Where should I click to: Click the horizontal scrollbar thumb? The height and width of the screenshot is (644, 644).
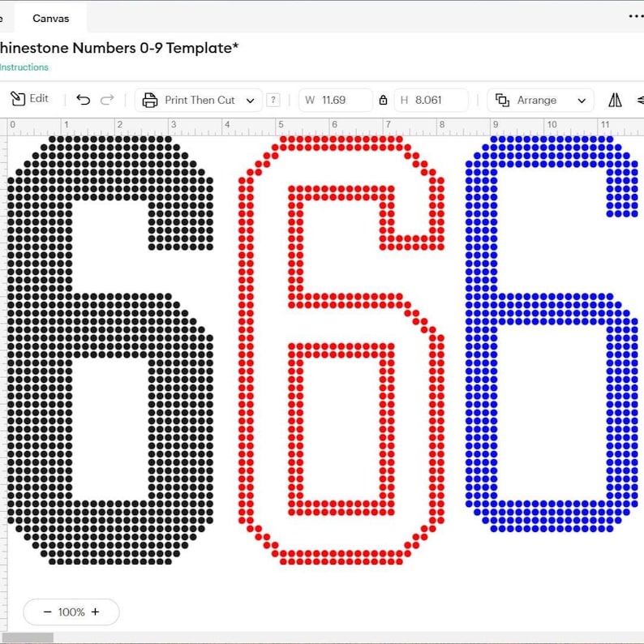[x=28, y=638]
